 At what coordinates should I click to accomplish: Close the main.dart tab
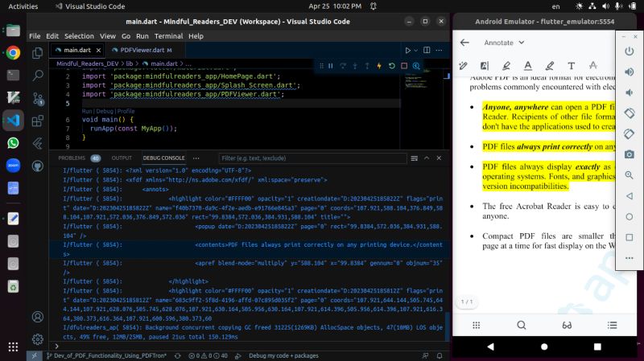pos(98,50)
